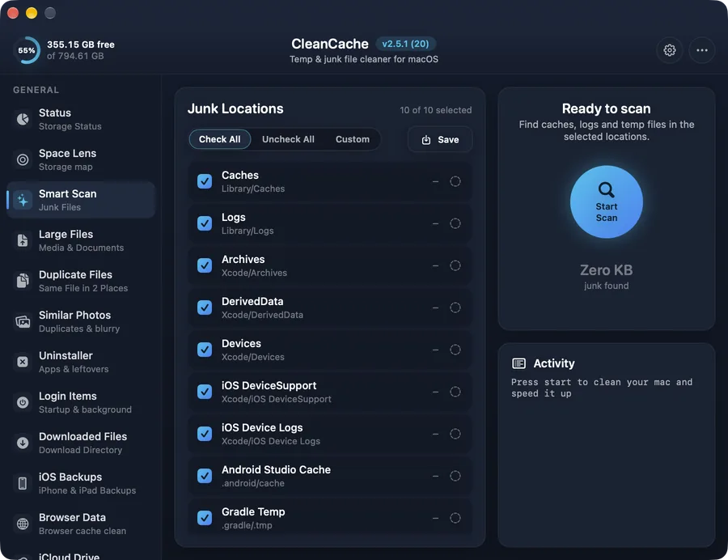728x560 pixels.
Task: Click the circle indicator on Logs row
Action: point(455,223)
